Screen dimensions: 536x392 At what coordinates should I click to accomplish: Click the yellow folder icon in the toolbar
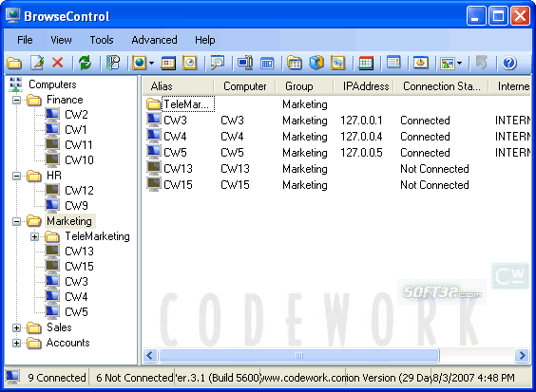tap(14, 64)
